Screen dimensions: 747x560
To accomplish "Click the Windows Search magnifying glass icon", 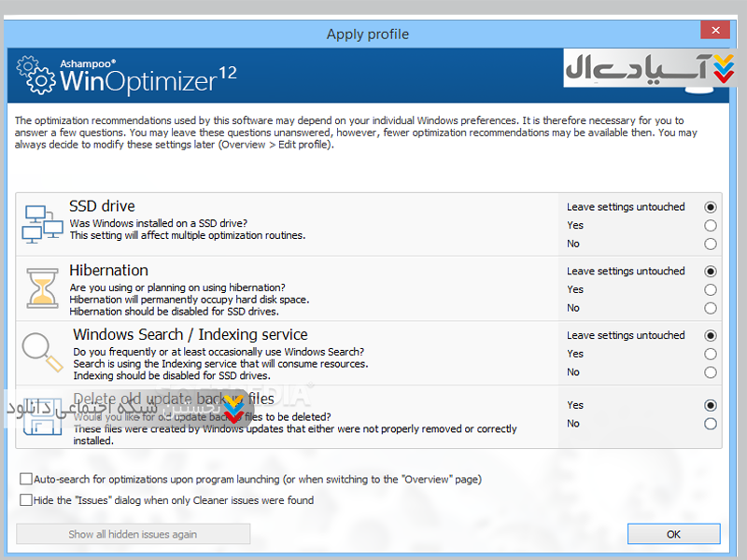I will coord(41,353).
